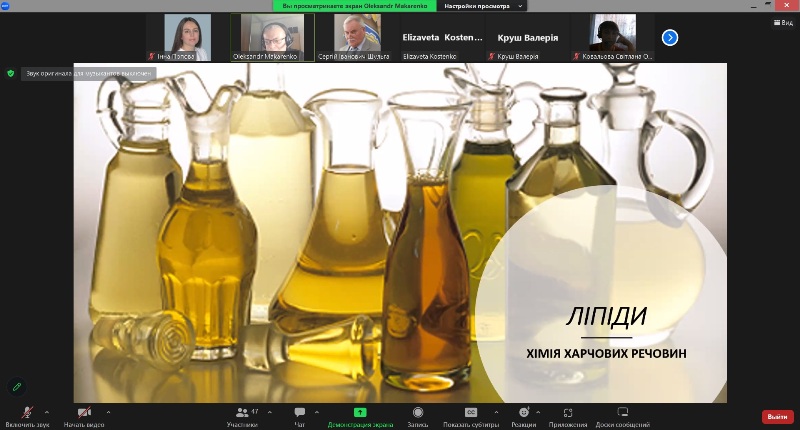This screenshot has width=800, height=430.
Task: Open Реакции reactions menu
Action: point(523,417)
